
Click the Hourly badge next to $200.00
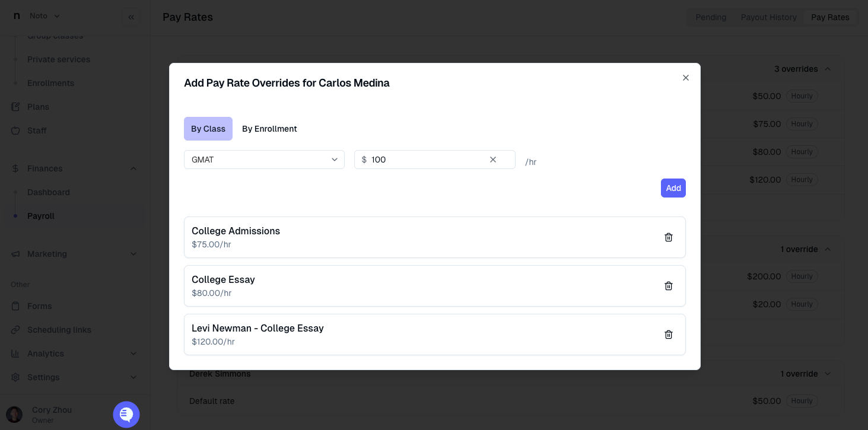point(802,276)
